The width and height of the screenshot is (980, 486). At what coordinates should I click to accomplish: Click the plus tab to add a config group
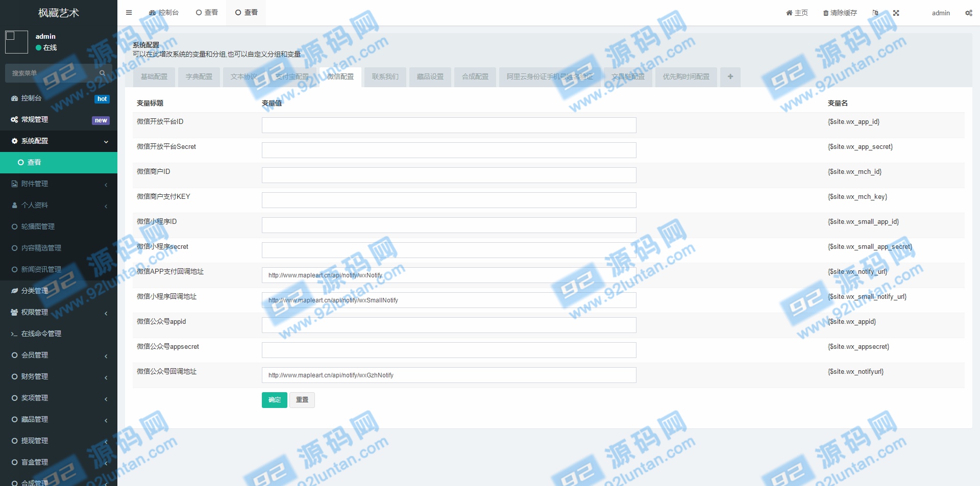tap(730, 76)
